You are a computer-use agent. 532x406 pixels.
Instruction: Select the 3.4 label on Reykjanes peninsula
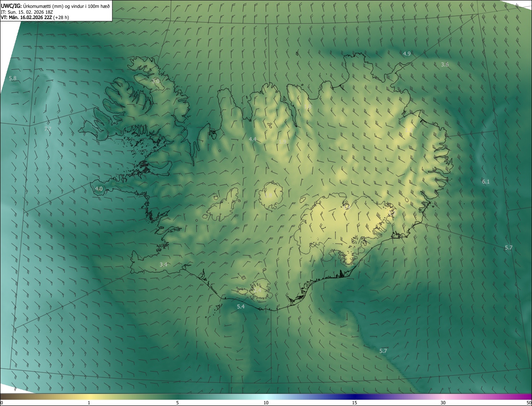point(163,264)
